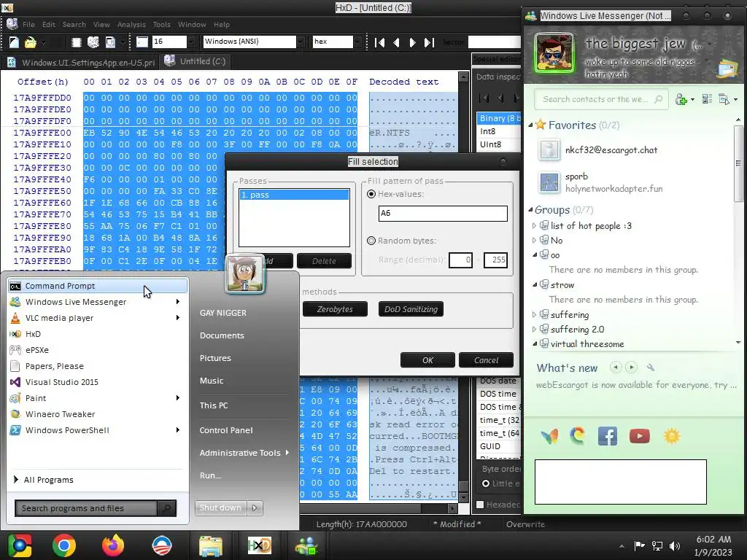Open the bytes per row dropdown showing 16

pos(191,42)
